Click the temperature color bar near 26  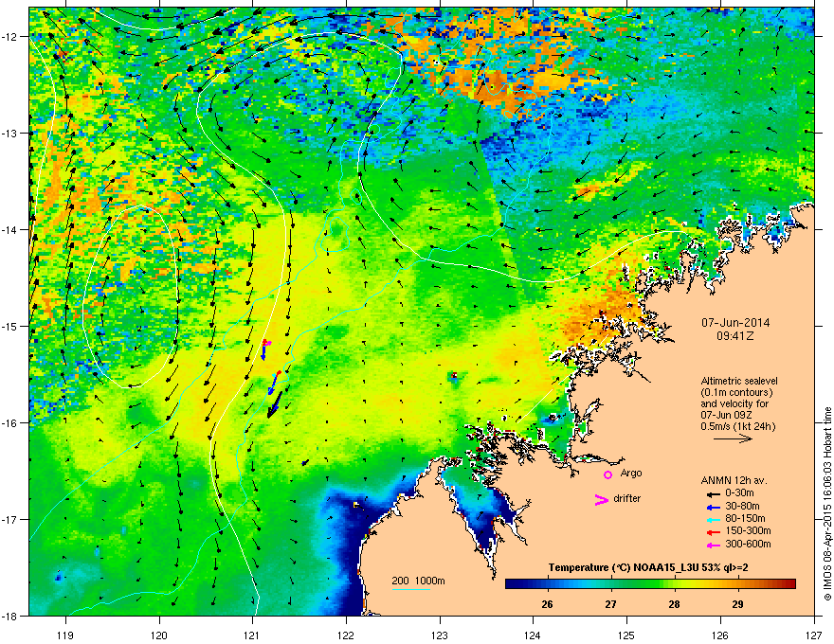tap(548, 584)
